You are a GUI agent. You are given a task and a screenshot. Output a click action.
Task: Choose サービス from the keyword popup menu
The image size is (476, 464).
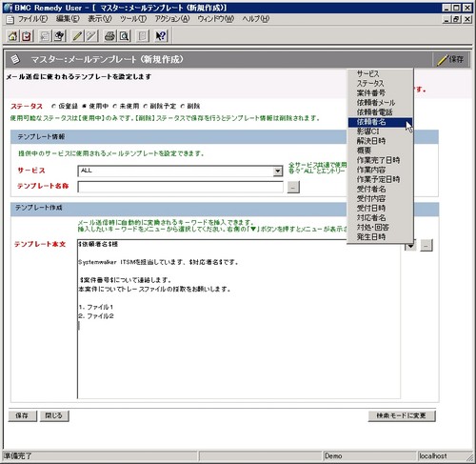(x=380, y=74)
